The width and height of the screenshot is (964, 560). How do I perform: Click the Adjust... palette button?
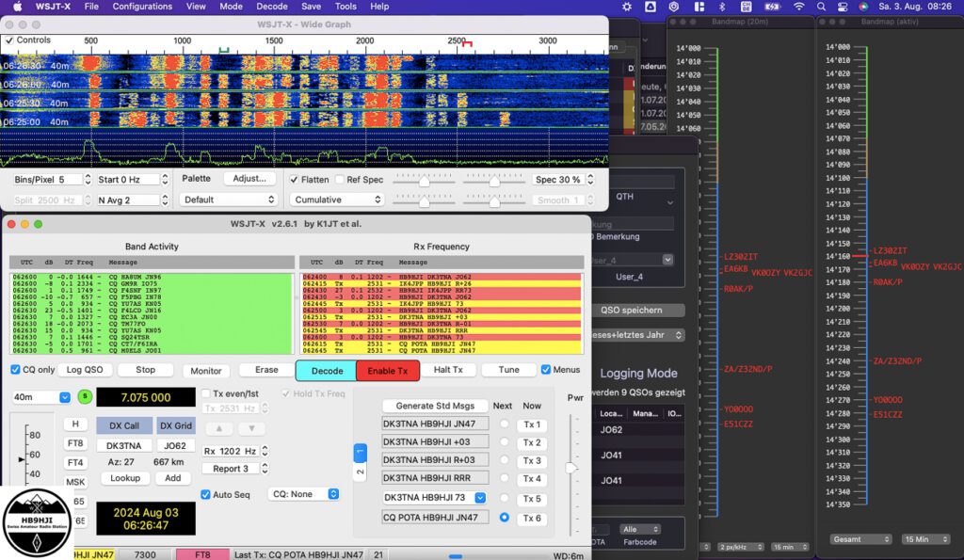coord(249,178)
